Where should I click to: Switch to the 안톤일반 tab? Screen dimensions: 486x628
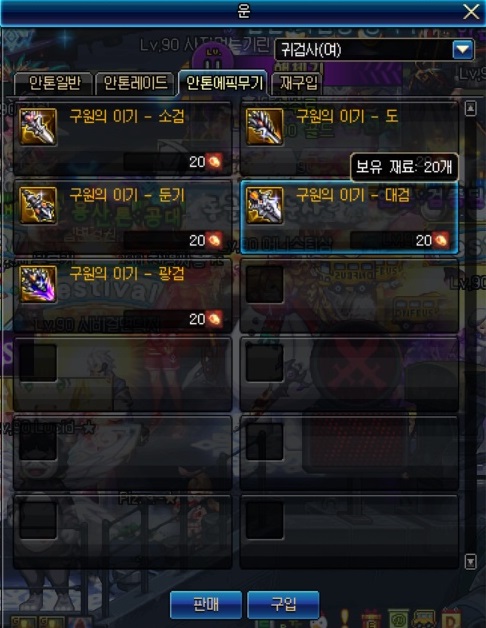(x=54, y=83)
